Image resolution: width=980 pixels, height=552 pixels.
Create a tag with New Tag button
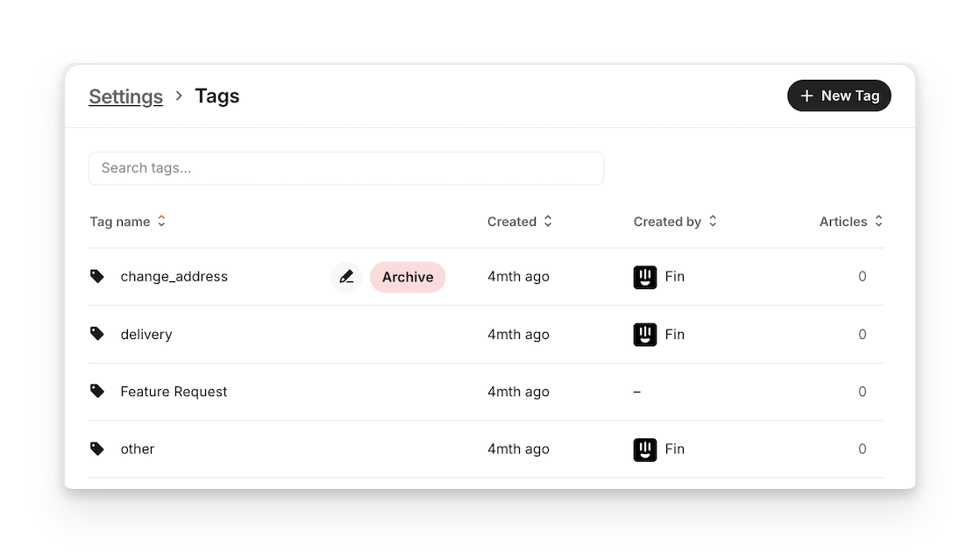(x=839, y=96)
